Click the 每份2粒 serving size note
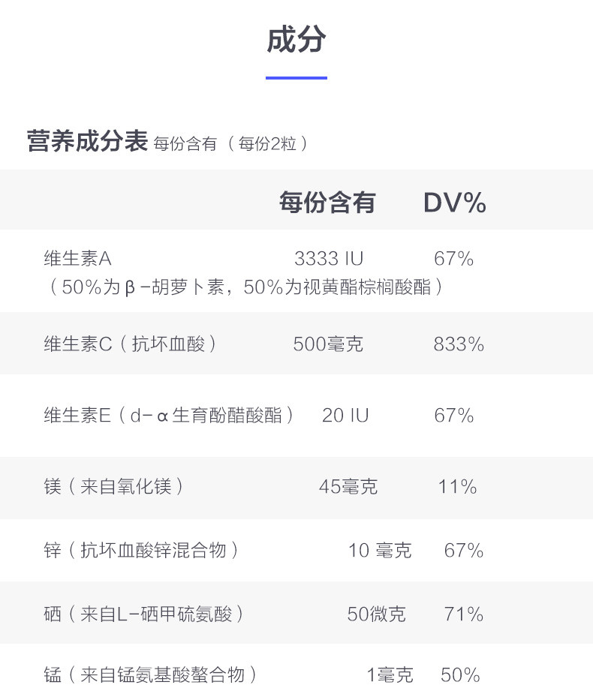This screenshot has width=593, height=700. tap(272, 144)
